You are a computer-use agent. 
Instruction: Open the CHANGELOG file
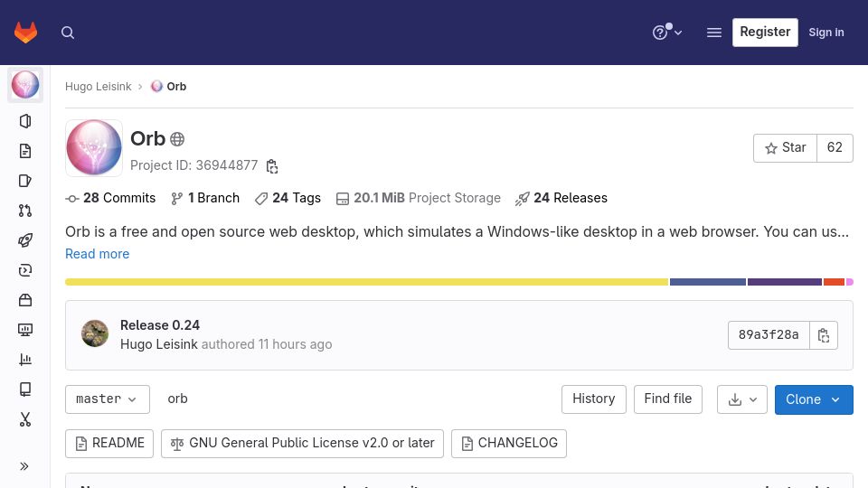click(509, 444)
